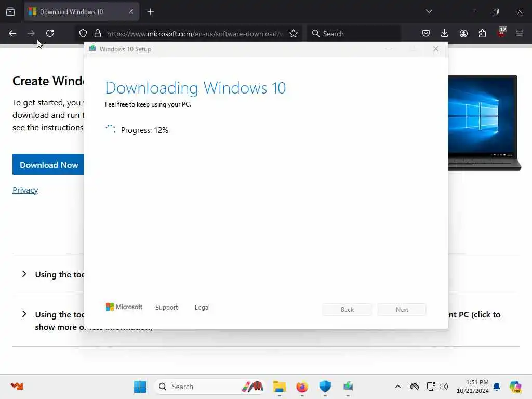Open the Firefox extensions puzzle icon
532x399 pixels.
point(482,33)
